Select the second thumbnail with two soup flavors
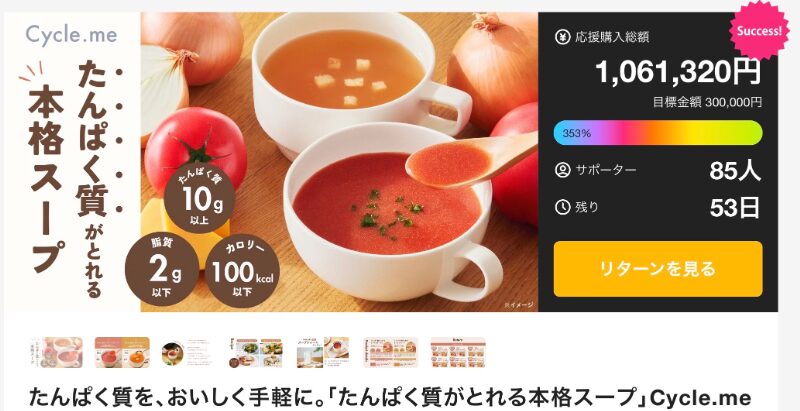 pos(122,352)
